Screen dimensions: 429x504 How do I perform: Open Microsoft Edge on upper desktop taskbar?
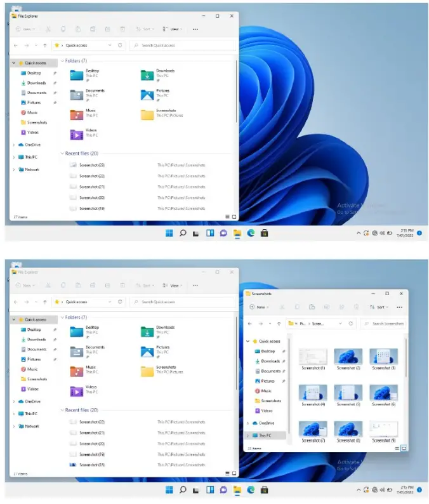(251, 234)
